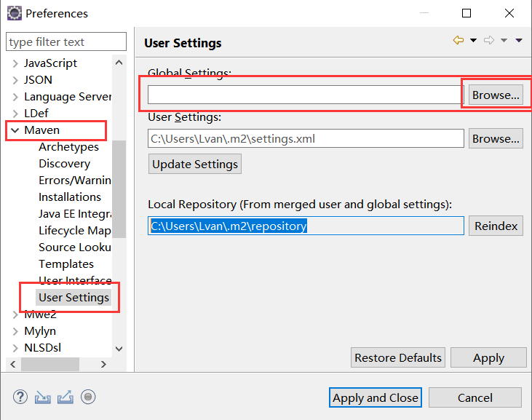Select Installations under Maven

click(70, 197)
